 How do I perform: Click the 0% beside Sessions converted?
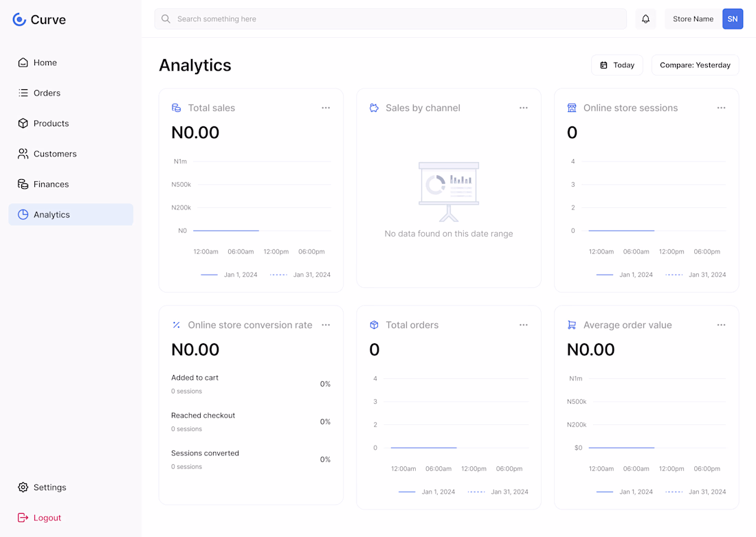click(x=326, y=459)
